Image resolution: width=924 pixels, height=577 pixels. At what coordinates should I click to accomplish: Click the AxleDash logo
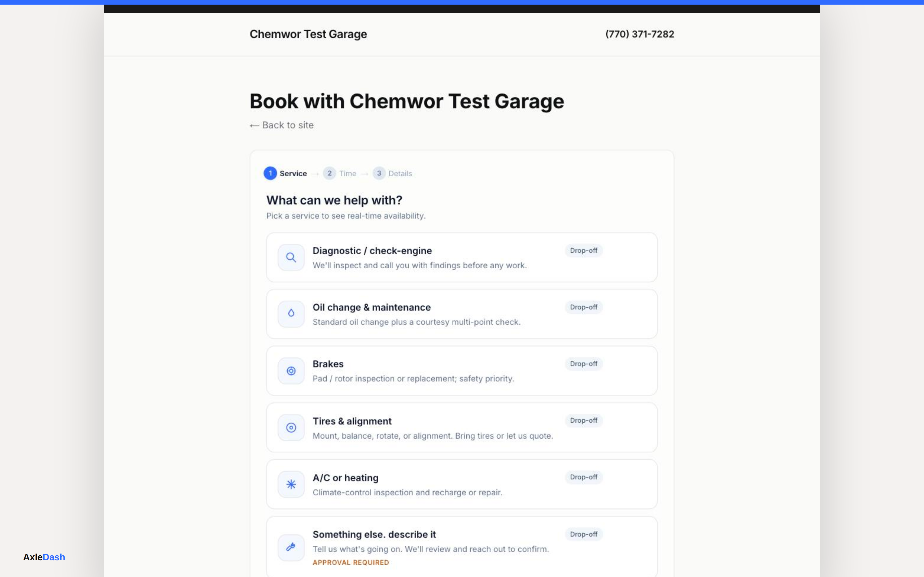point(44,557)
